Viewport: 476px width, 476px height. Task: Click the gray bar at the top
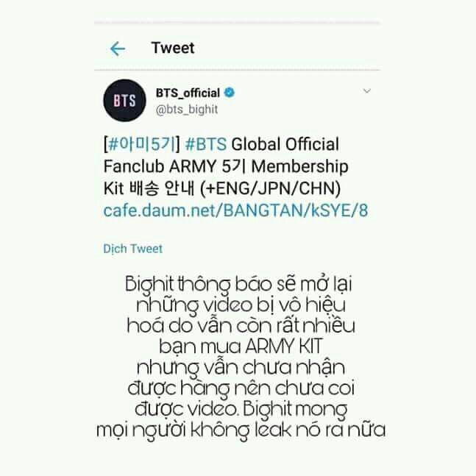237,23
